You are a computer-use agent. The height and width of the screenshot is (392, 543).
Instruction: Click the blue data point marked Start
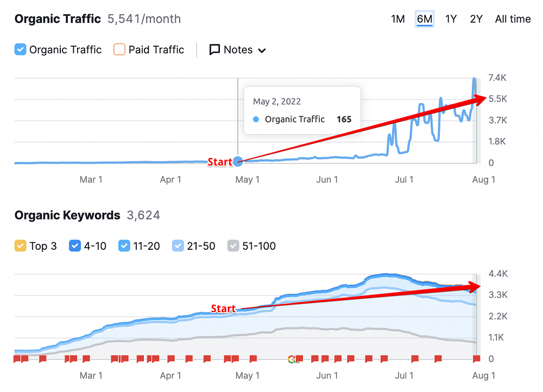pyautogui.click(x=238, y=161)
